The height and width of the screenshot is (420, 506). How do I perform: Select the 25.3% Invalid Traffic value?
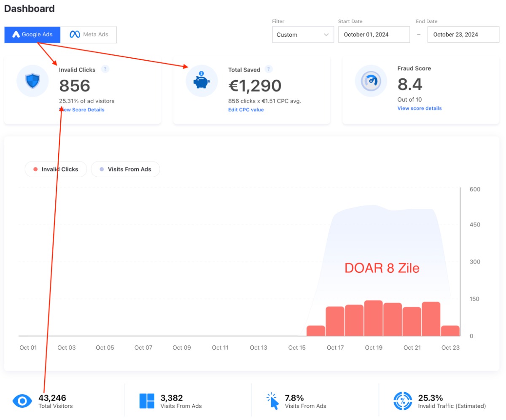431,398
